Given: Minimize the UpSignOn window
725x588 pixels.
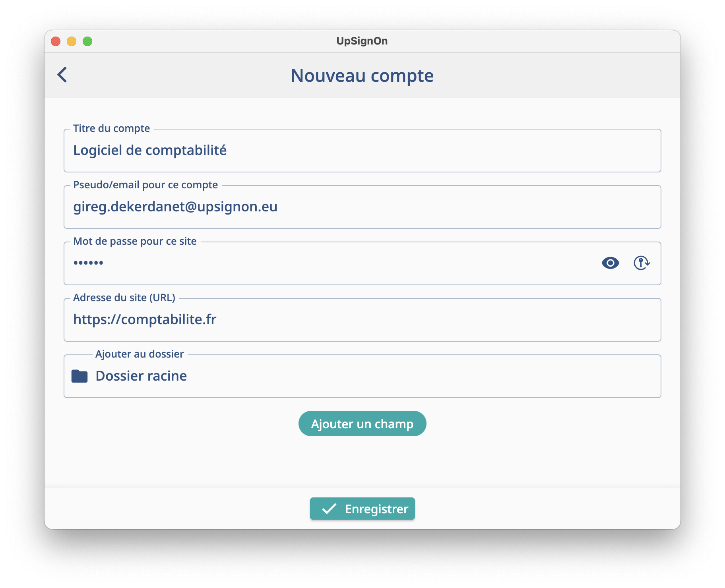Looking at the screenshot, I should (72, 41).
